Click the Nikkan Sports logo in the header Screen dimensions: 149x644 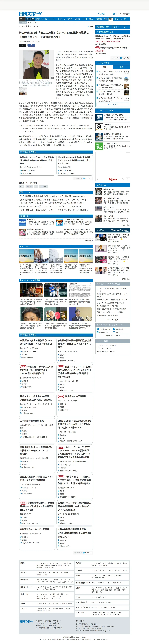click(x=30, y=14)
